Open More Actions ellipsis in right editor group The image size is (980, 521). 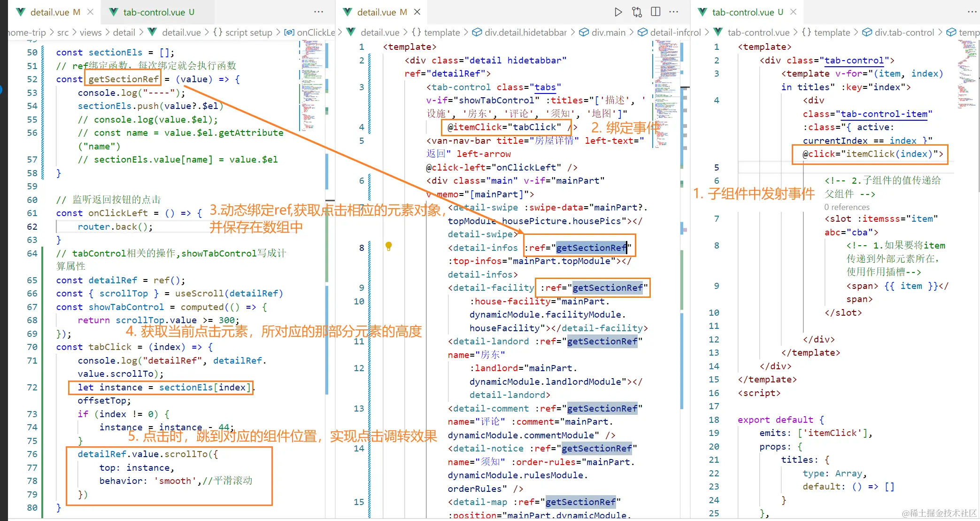(972, 12)
